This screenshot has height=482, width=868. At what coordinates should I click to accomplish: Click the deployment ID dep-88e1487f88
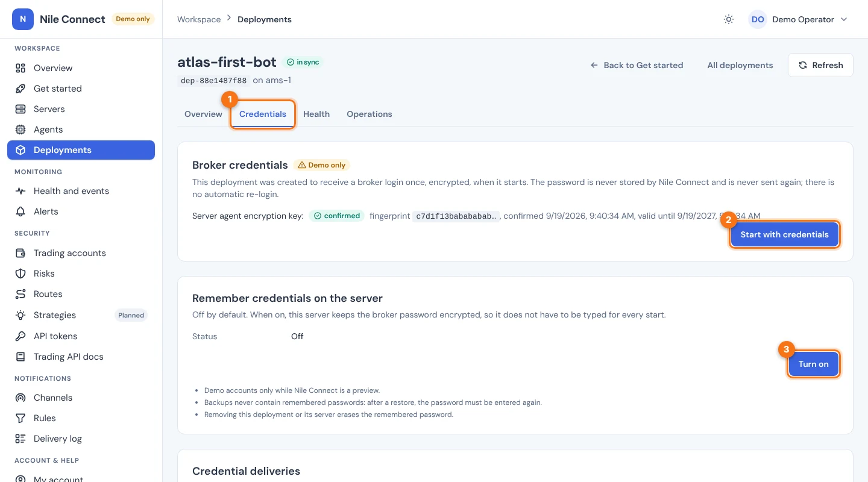213,80
